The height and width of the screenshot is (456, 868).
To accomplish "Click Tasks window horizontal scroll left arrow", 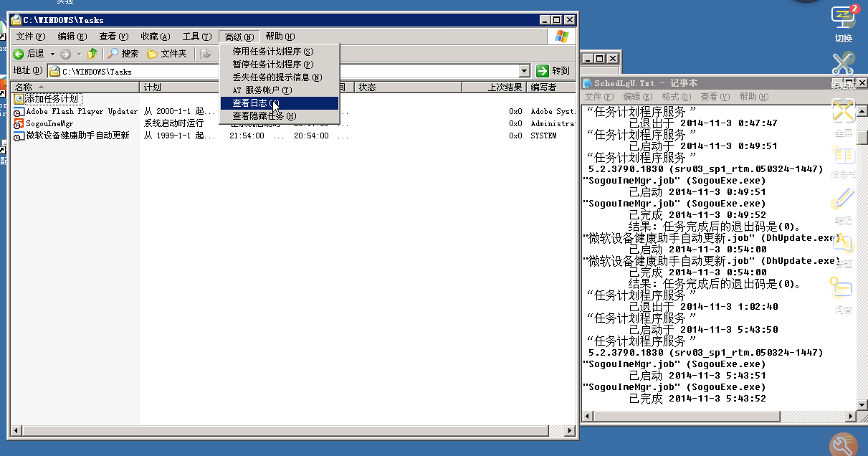I will (x=17, y=431).
